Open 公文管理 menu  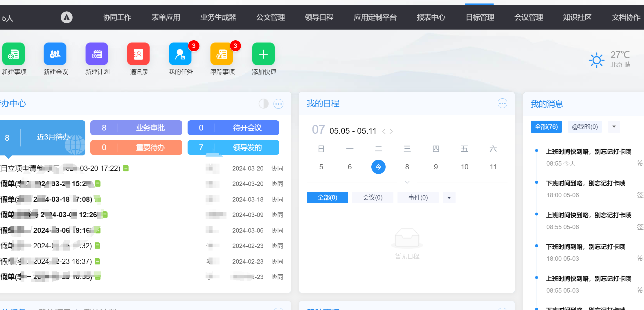click(270, 17)
